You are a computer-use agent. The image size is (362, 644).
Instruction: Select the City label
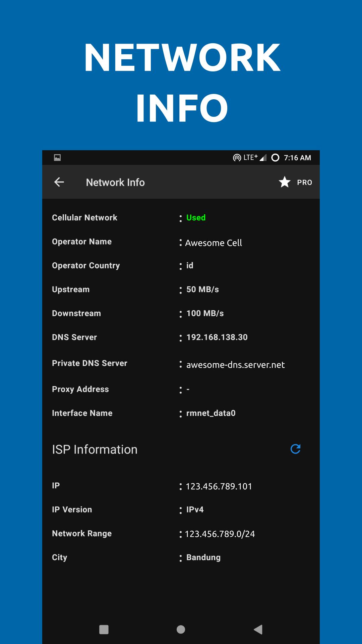click(59, 557)
